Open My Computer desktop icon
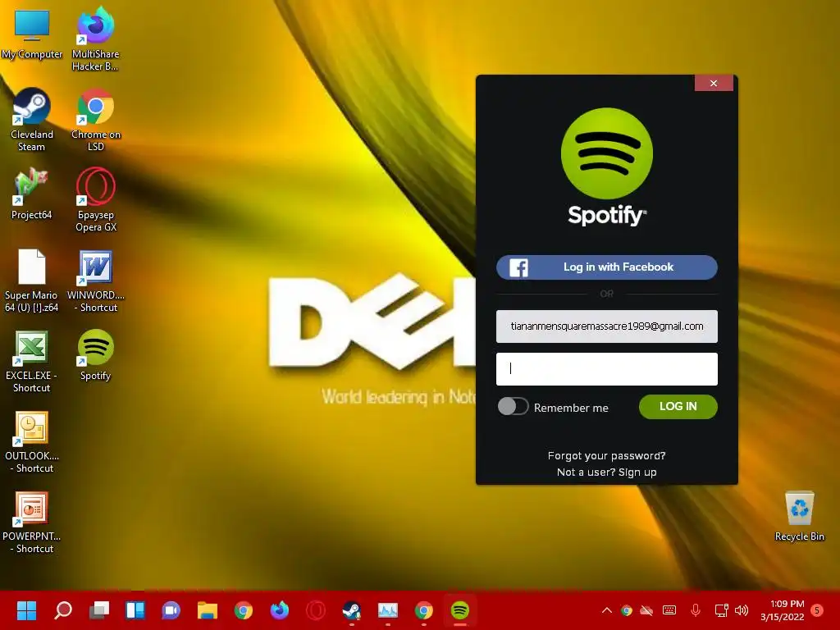Screen dimensions: 840x630 (32, 34)
